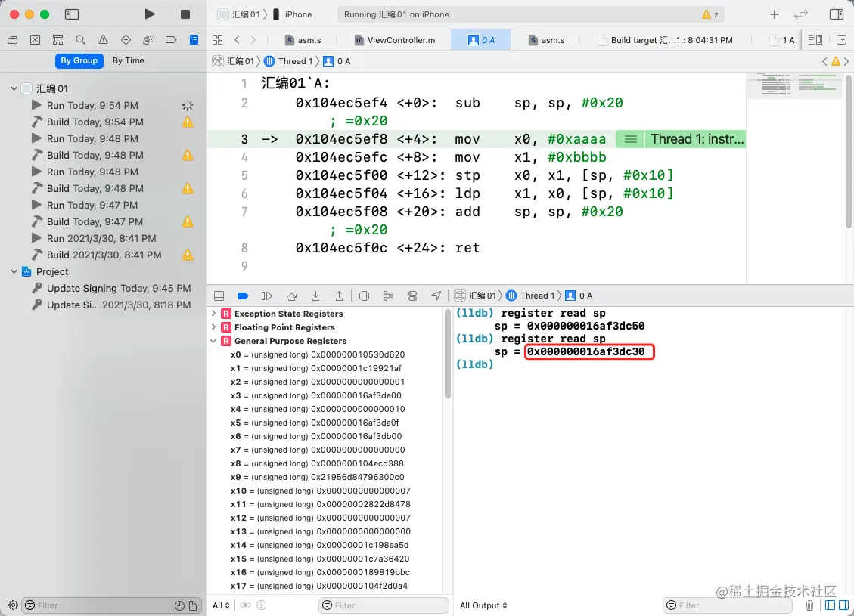854x616 pixels.
Task: Click the iPhone run destination selector
Action: 292,14
